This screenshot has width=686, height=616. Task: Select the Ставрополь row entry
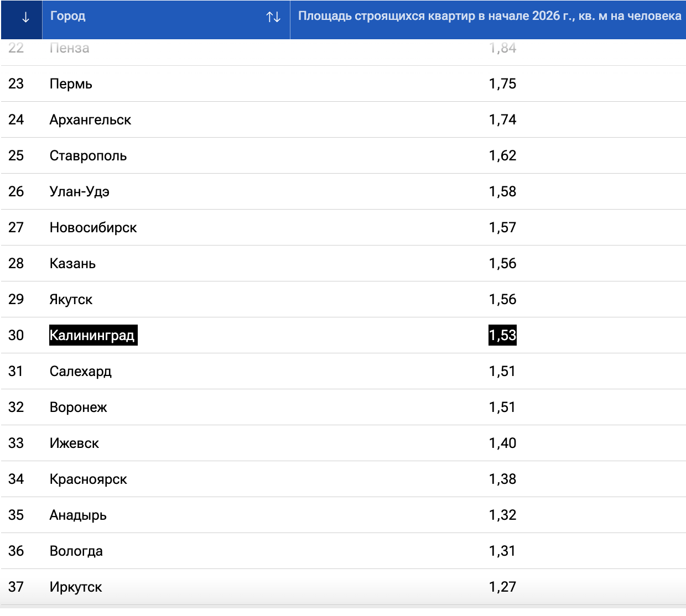coord(88,156)
